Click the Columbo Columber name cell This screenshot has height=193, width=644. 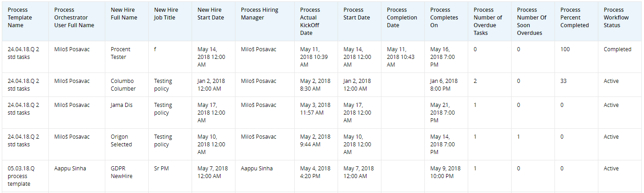(123, 85)
